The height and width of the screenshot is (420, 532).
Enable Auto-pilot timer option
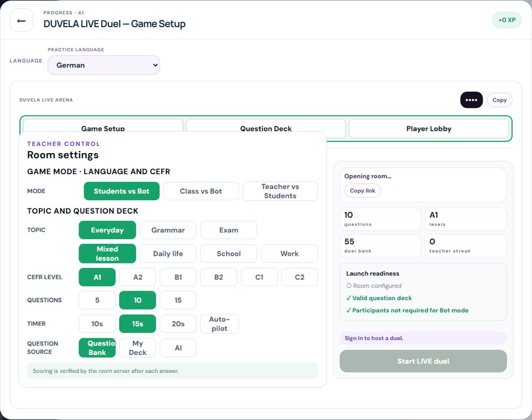[x=219, y=324]
